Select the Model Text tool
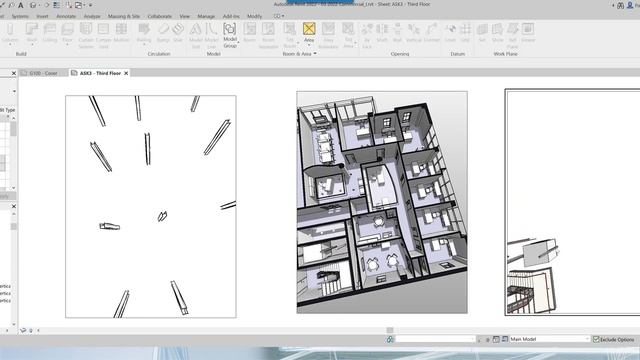Image resolution: width=640 pixels, height=360 pixels. [x=196, y=36]
